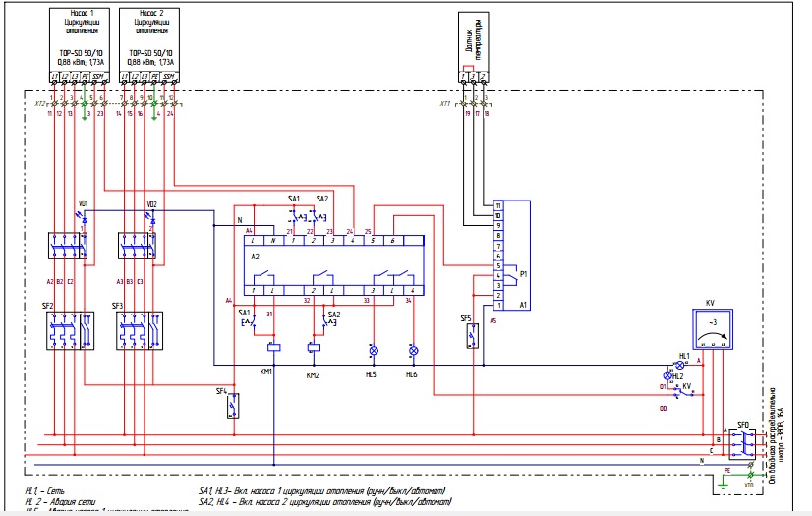The image size is (812, 516).
Task: Select the SF4 single-pole breaker symbol
Action: tap(234, 405)
